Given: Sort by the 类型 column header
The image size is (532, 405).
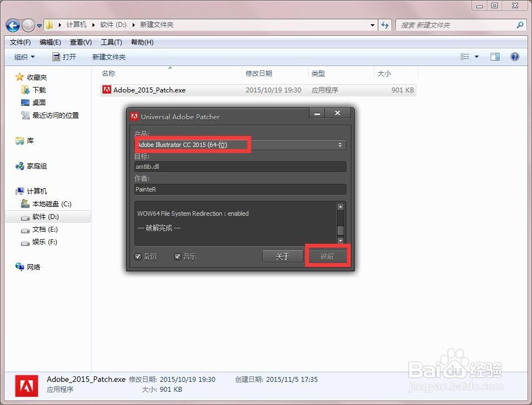Looking at the screenshot, I should pyautogui.click(x=318, y=73).
